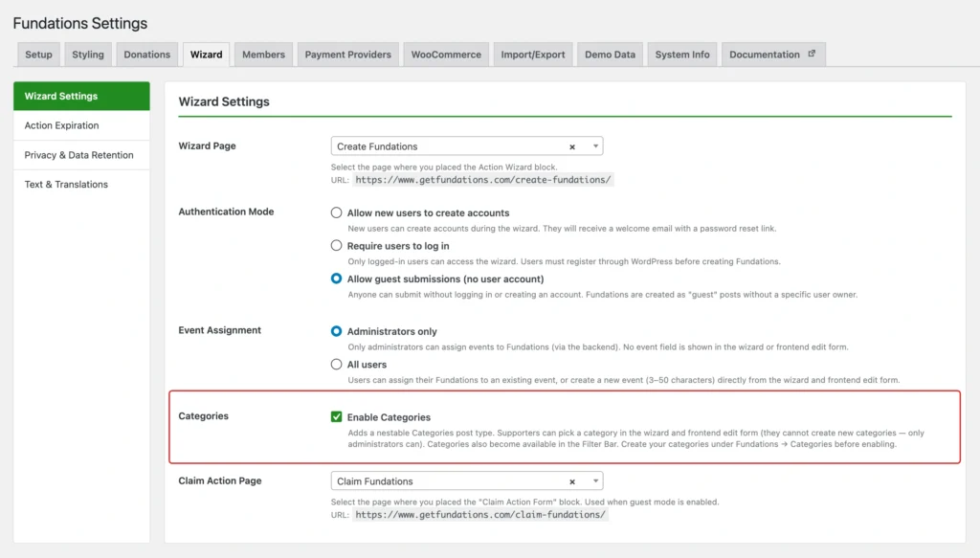
Task: Click the Event Assignment label
Action: (x=219, y=330)
